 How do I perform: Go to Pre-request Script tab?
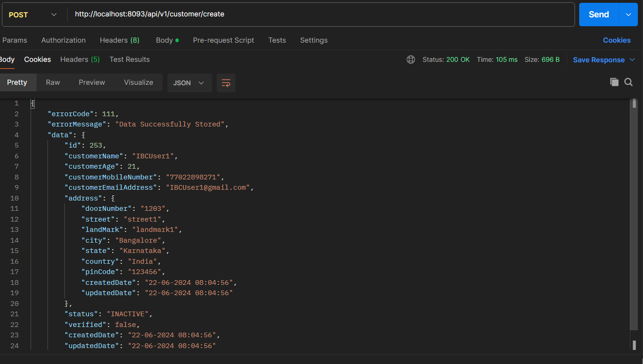coord(223,40)
